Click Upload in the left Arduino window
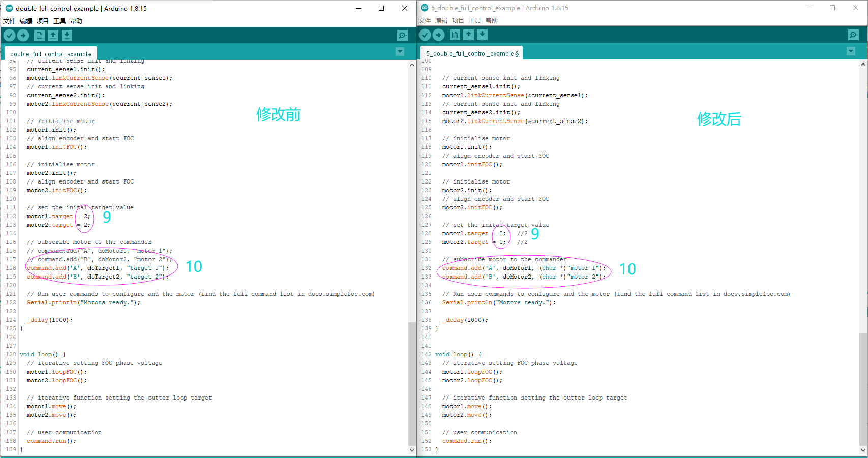The height and width of the screenshot is (458, 868). click(23, 35)
